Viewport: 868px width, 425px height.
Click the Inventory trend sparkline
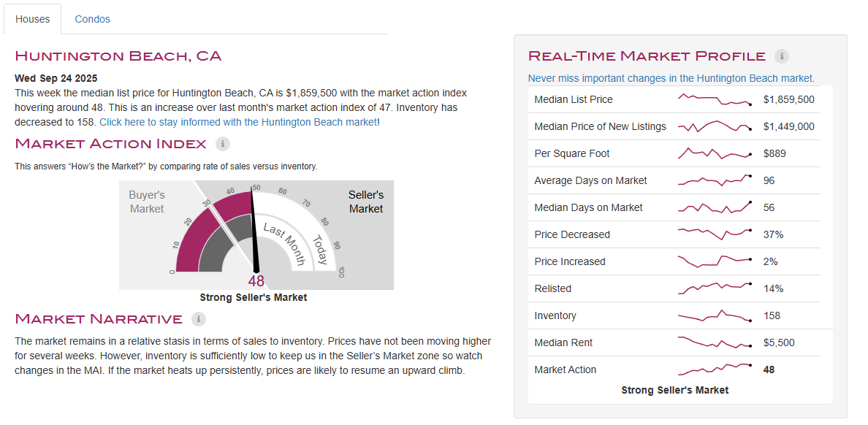(715, 316)
